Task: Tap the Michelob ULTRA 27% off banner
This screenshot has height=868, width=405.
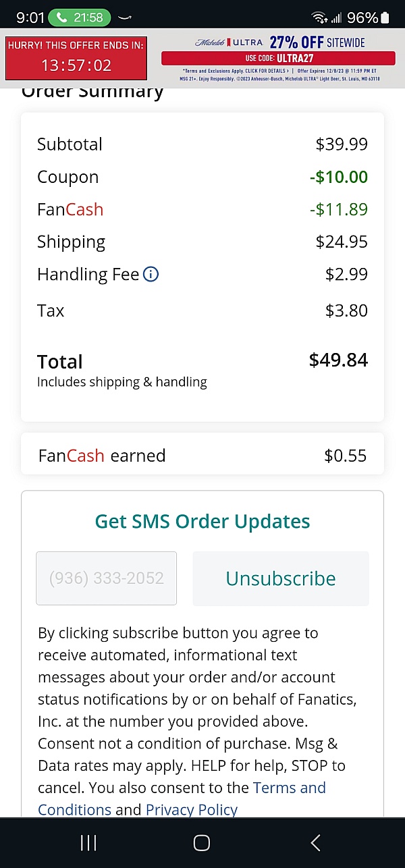Action: pyautogui.click(x=278, y=43)
